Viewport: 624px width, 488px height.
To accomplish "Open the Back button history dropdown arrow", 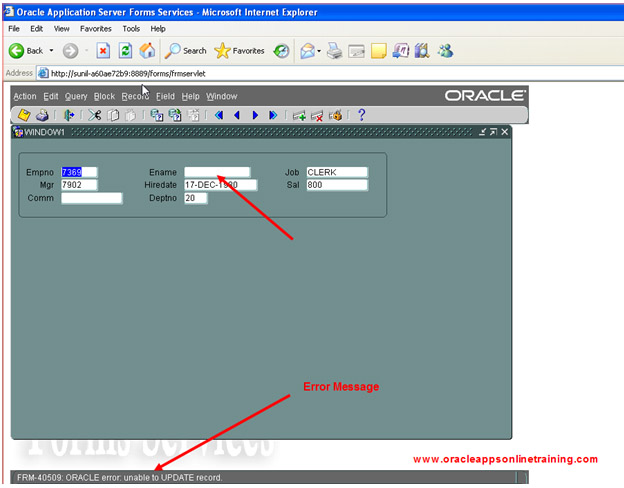I will click(x=51, y=51).
